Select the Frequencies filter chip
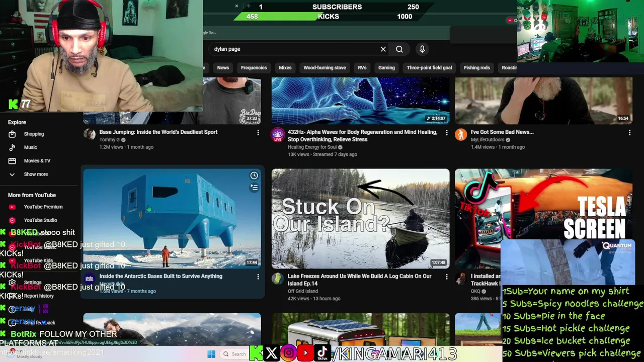This screenshot has width=644, height=362. (254, 68)
